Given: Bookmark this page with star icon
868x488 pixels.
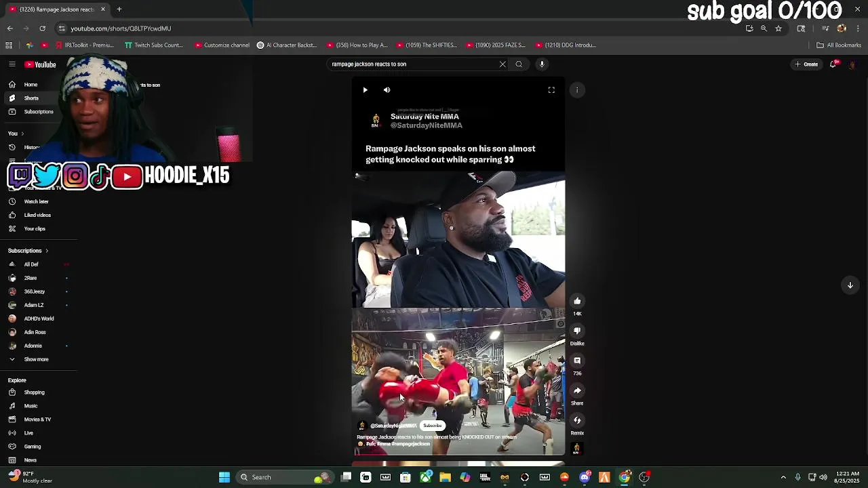Looking at the screenshot, I should click(x=778, y=28).
